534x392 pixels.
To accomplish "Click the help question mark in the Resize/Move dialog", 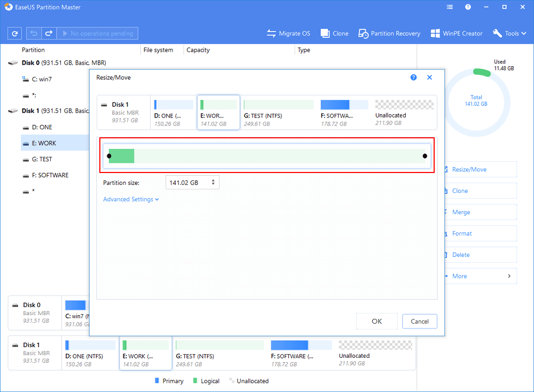I will point(413,77).
